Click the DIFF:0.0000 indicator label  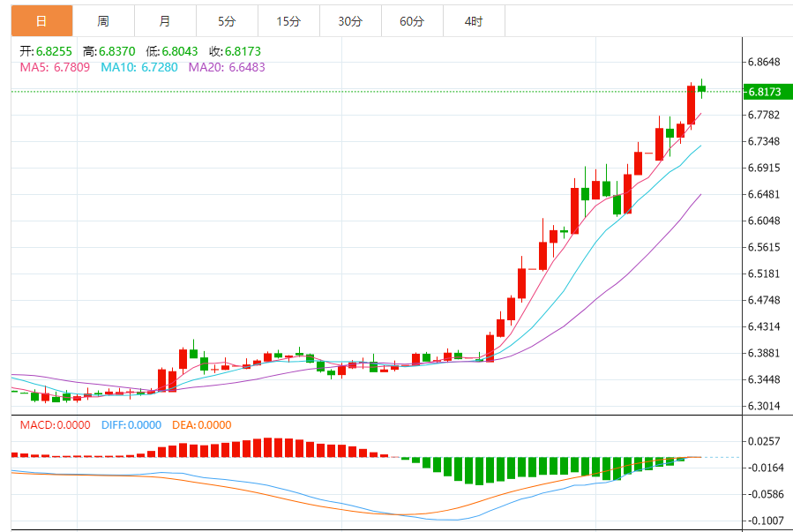coord(131,424)
